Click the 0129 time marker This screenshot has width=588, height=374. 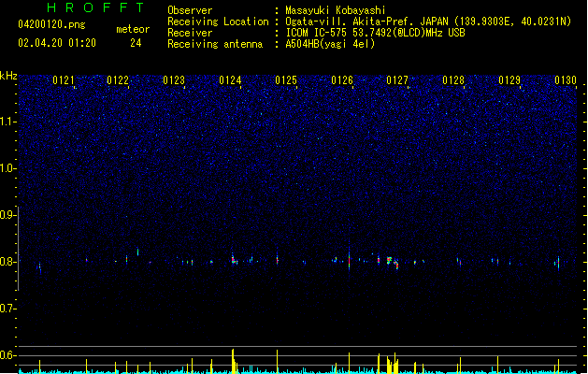click(x=509, y=80)
